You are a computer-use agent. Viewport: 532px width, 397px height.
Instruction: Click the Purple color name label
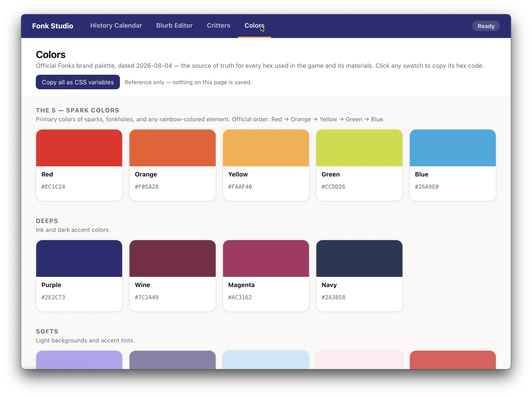(51, 285)
